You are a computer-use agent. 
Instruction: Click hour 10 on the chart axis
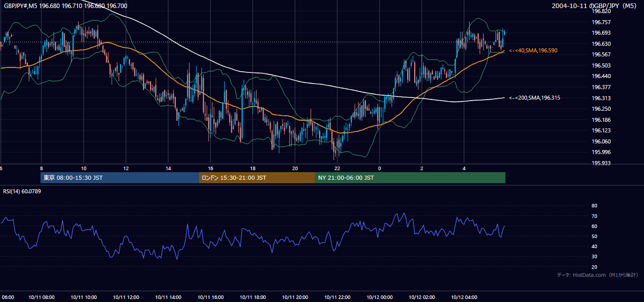point(84,169)
